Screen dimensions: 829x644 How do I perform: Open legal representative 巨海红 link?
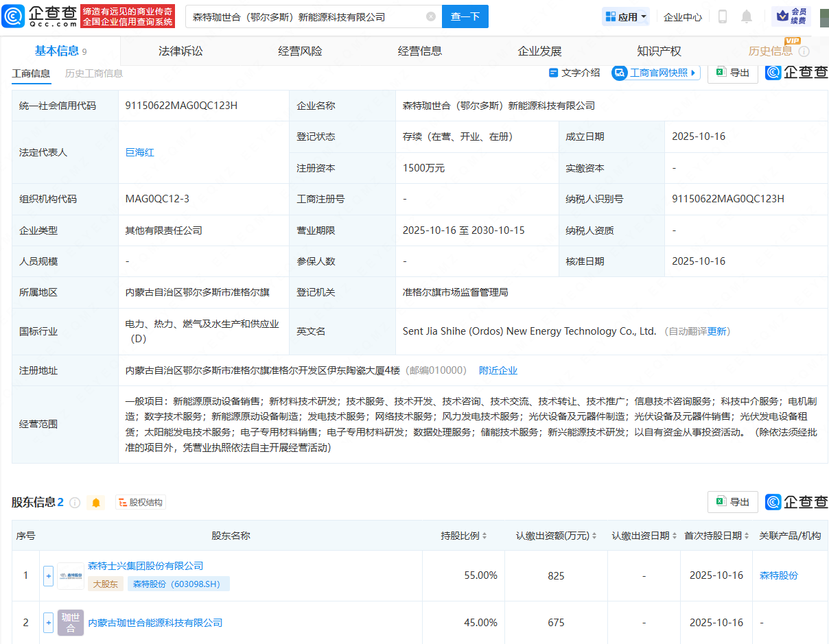[x=140, y=152]
